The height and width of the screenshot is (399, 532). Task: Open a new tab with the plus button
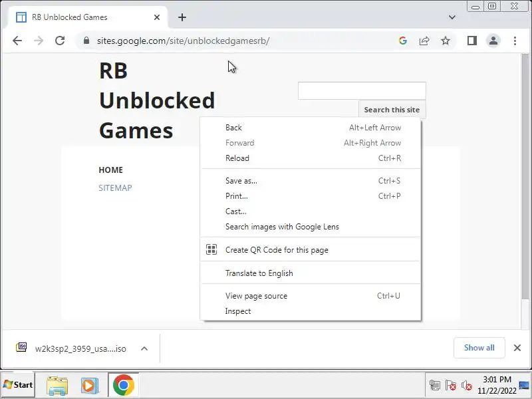tap(182, 17)
